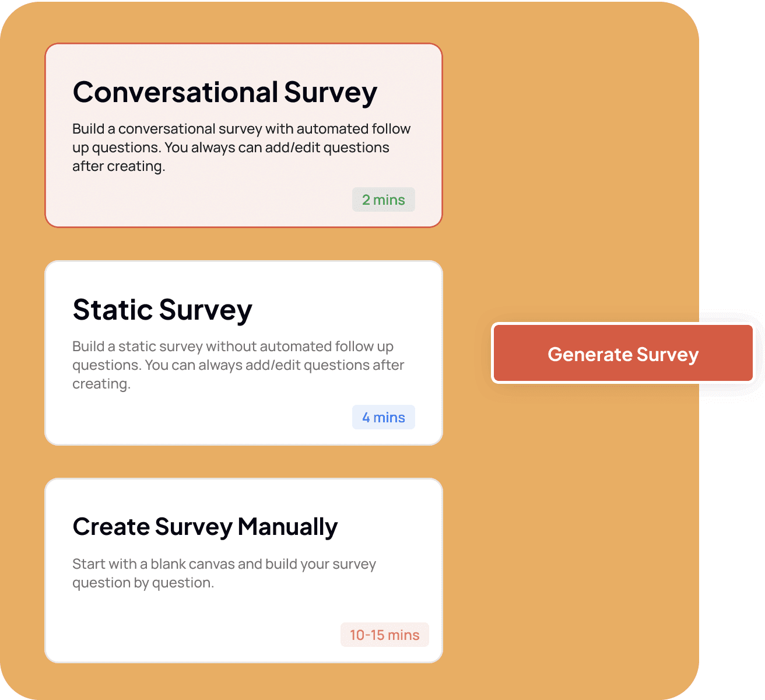Viewport: 765px width, 700px height.
Task: Click the 4 mins time badge
Action: (x=384, y=417)
